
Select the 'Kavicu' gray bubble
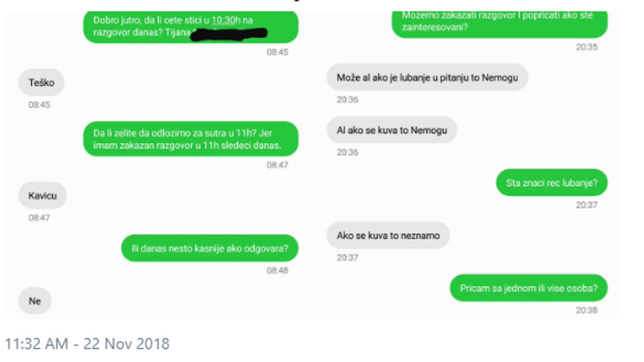[42, 196]
